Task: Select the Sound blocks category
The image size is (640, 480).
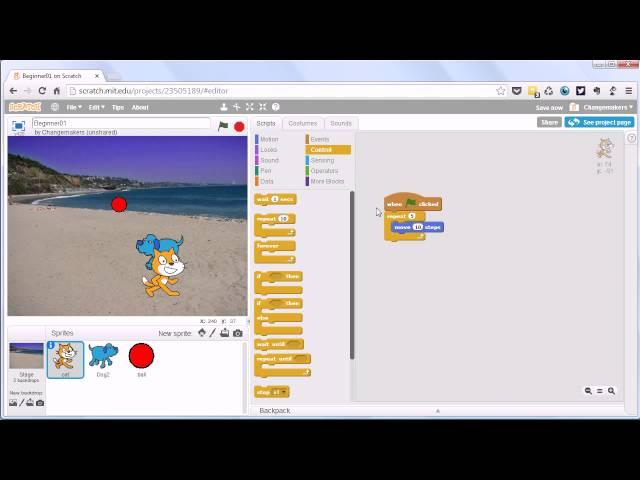Action: click(x=269, y=160)
